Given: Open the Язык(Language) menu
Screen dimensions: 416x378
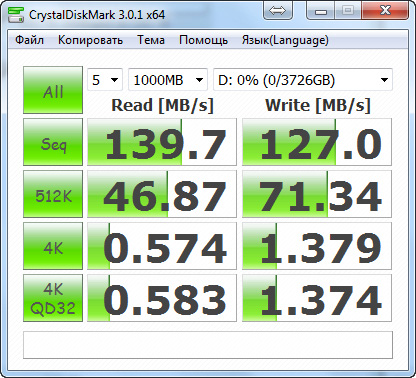Looking at the screenshot, I should [285, 40].
